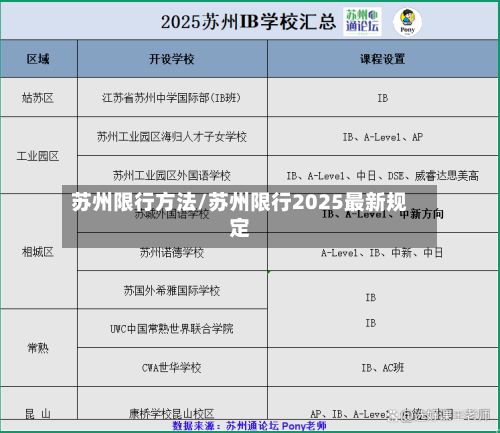Select courses cell containing DSE、威睿达思美高
This screenshot has height=433, width=500.
383,175
